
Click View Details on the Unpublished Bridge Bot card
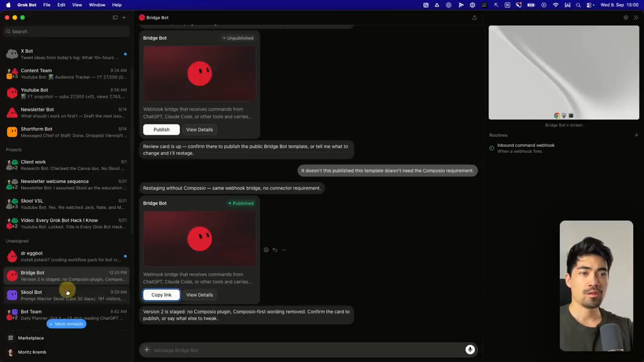coord(200,130)
